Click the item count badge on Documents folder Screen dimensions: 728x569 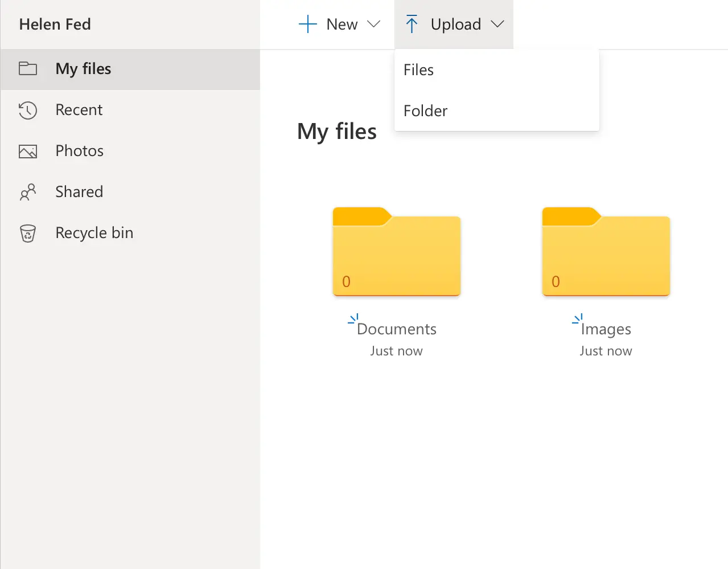pyautogui.click(x=346, y=281)
